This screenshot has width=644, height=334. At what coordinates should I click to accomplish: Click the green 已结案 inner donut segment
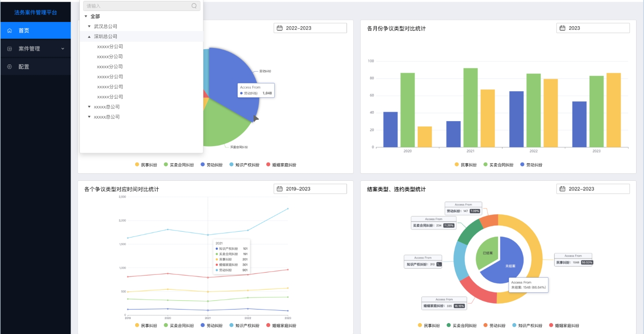click(x=487, y=254)
